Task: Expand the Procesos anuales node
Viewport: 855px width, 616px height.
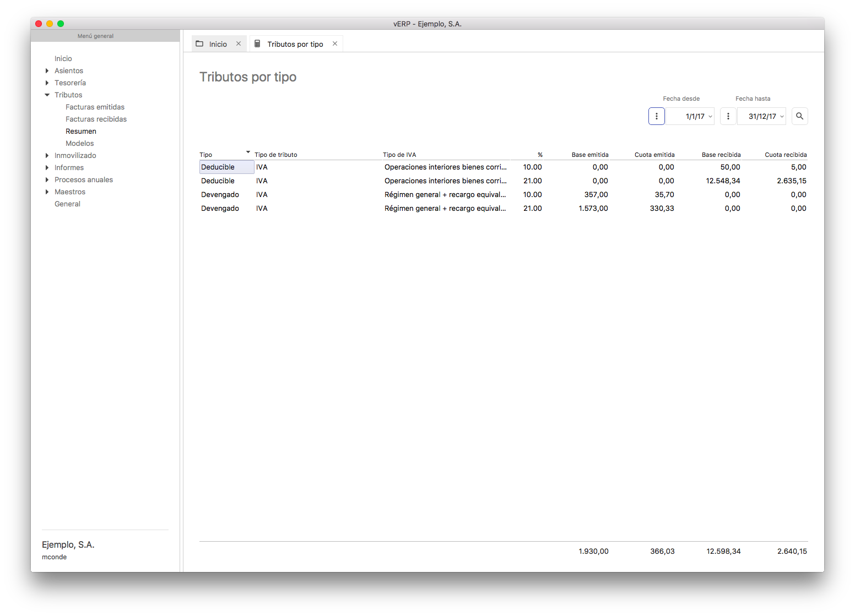Action: (x=47, y=180)
